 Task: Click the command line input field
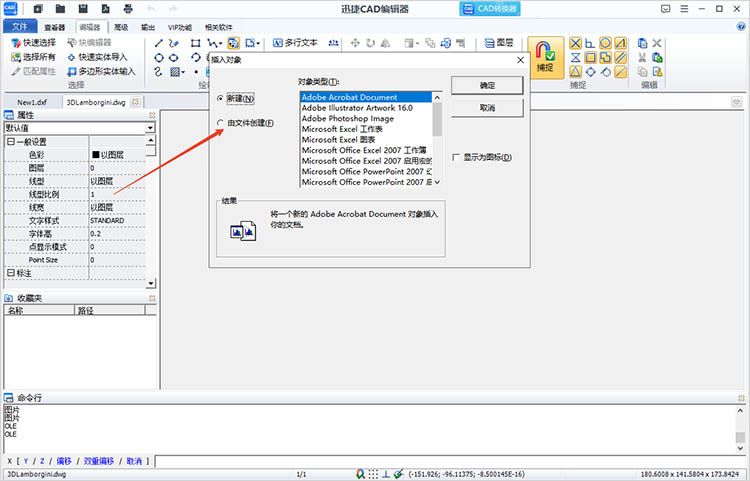click(451, 461)
